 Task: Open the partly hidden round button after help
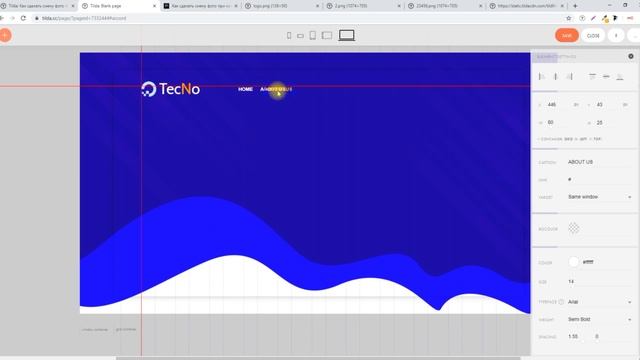[634, 36]
